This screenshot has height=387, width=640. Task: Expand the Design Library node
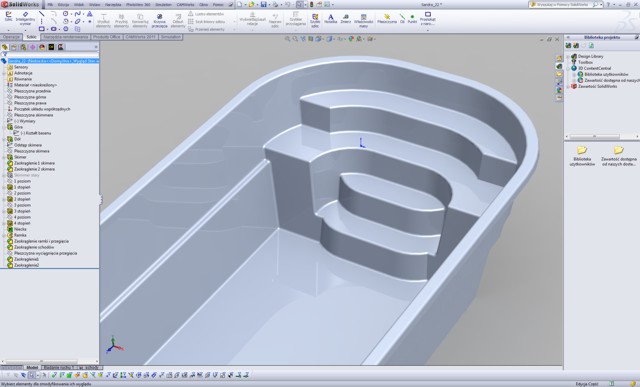[x=568, y=56]
